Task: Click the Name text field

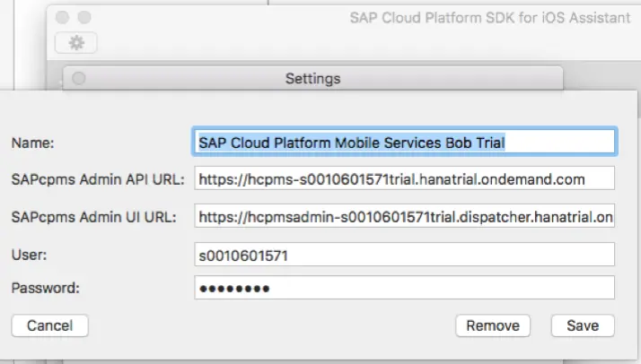Action: (404, 142)
